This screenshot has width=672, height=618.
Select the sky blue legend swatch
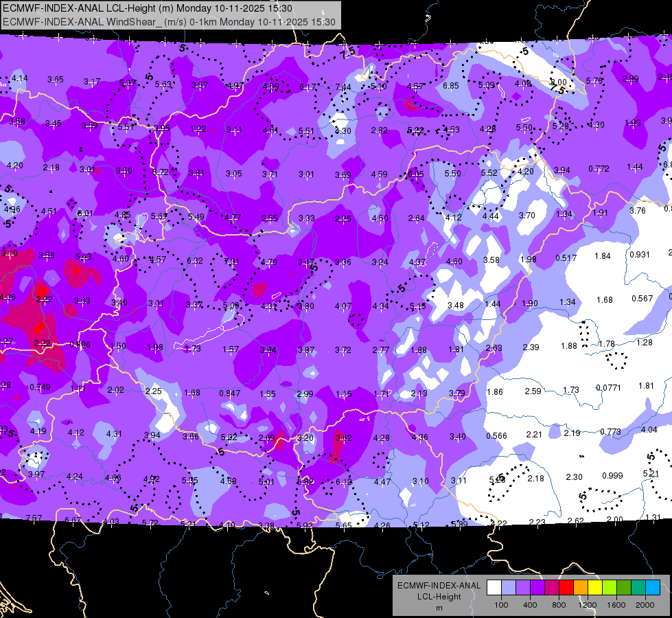coord(653,588)
